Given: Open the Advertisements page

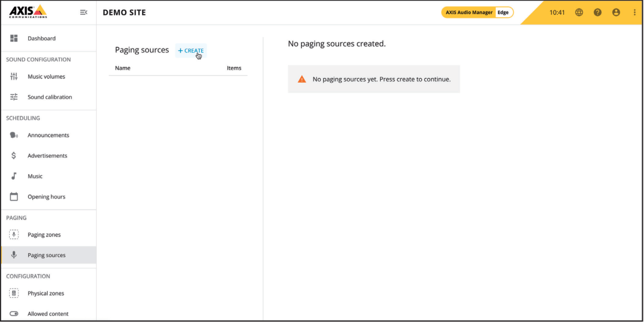Looking at the screenshot, I should coord(48,156).
